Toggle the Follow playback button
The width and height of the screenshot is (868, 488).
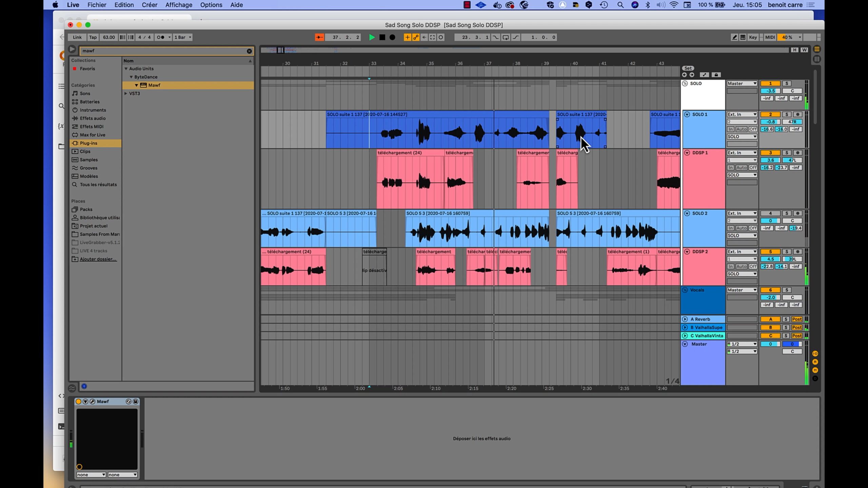[319, 37]
